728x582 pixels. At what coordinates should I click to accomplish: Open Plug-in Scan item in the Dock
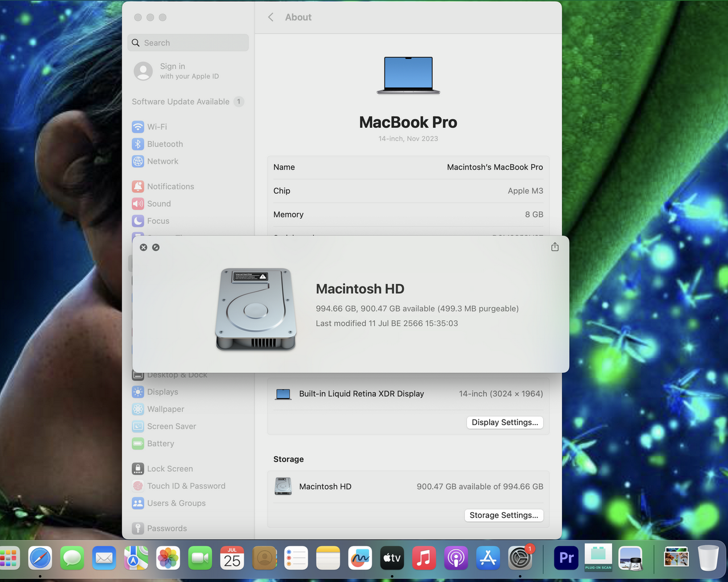(x=598, y=558)
